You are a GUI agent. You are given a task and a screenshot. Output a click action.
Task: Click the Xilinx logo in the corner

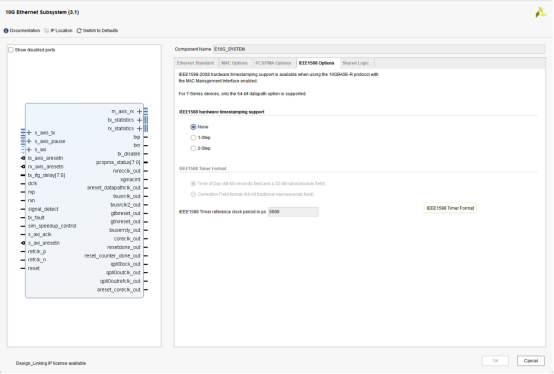coord(541,13)
